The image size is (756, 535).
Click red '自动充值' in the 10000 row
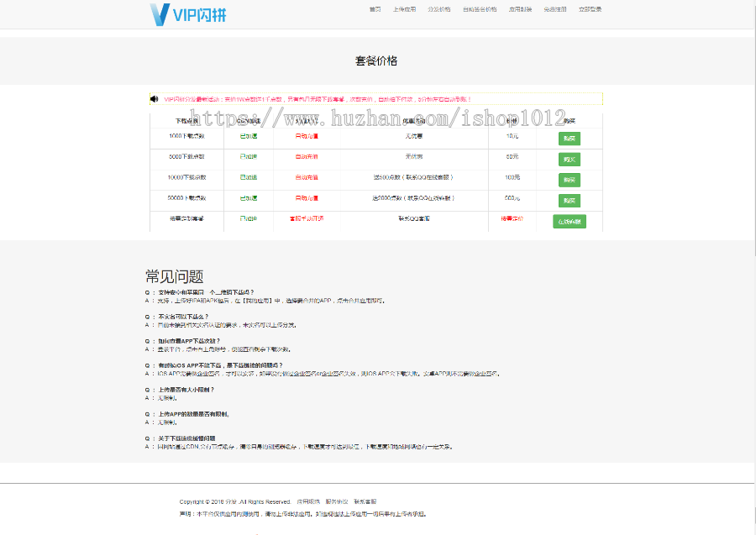coord(307,177)
